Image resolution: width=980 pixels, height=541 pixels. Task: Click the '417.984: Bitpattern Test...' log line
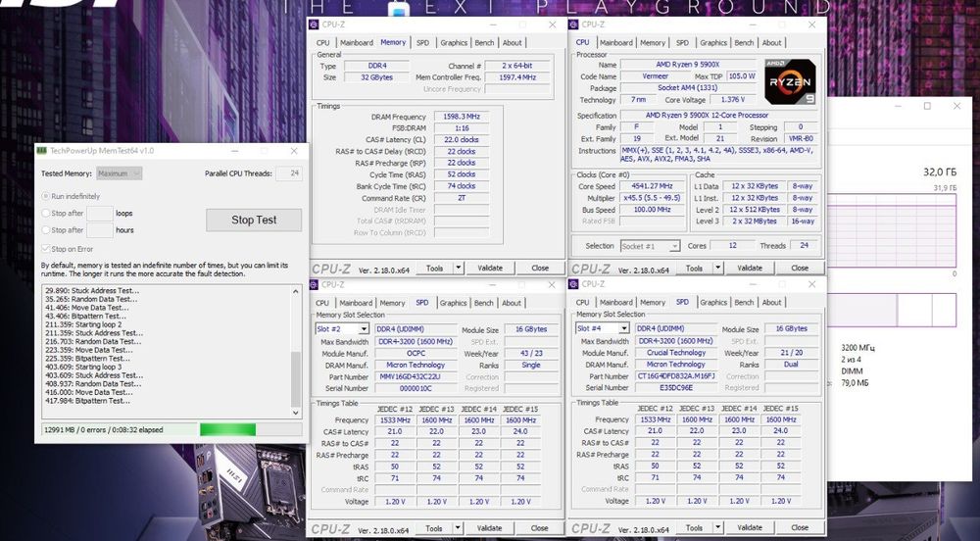click(x=87, y=401)
